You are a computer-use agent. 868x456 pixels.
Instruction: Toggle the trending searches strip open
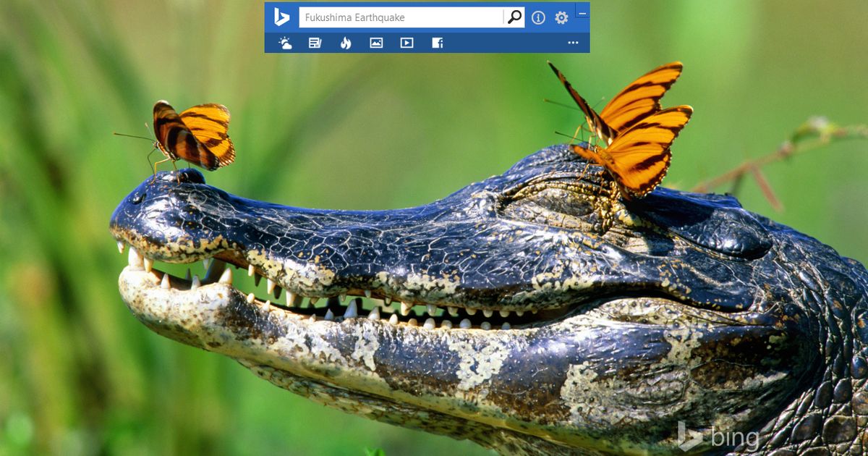click(x=346, y=43)
